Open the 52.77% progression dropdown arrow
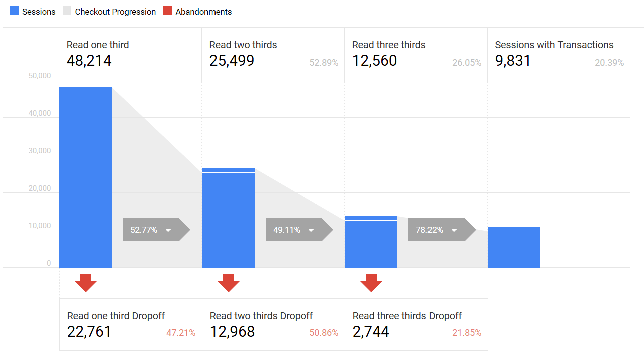Image resolution: width=644 pixels, height=360 pixels. pos(168,230)
